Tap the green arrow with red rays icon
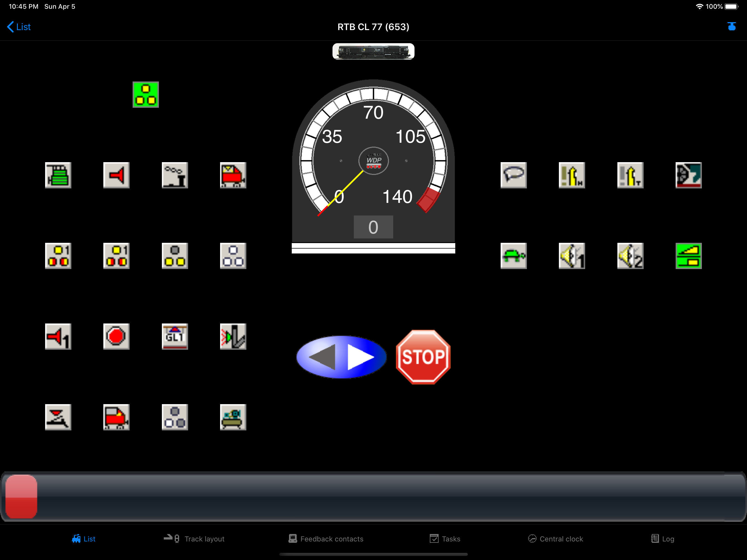Image resolution: width=747 pixels, height=560 pixels. 233,337
